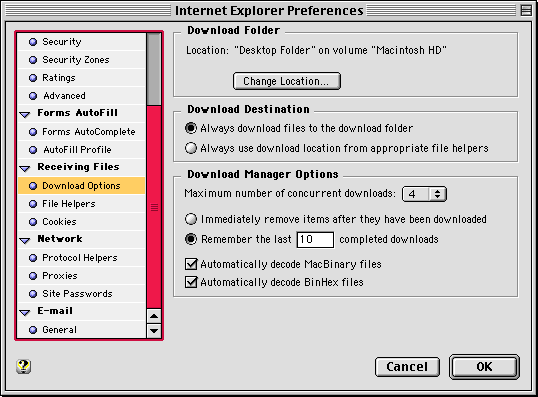Click bullet icon beside Proxies
538x397 pixels.
coord(33,276)
